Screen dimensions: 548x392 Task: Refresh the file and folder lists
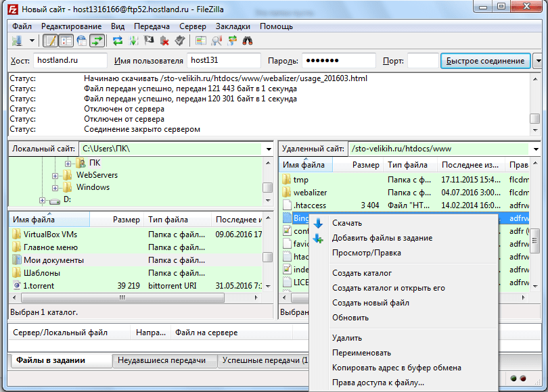(x=118, y=41)
